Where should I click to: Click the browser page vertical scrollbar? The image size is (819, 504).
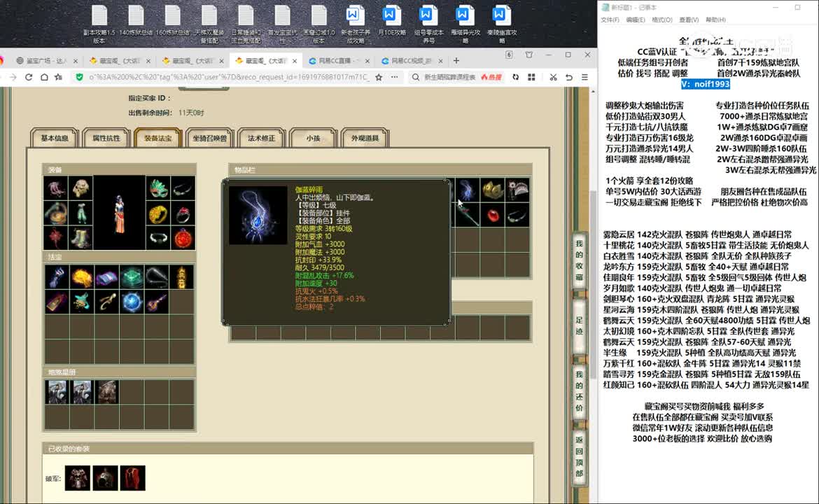(593, 285)
